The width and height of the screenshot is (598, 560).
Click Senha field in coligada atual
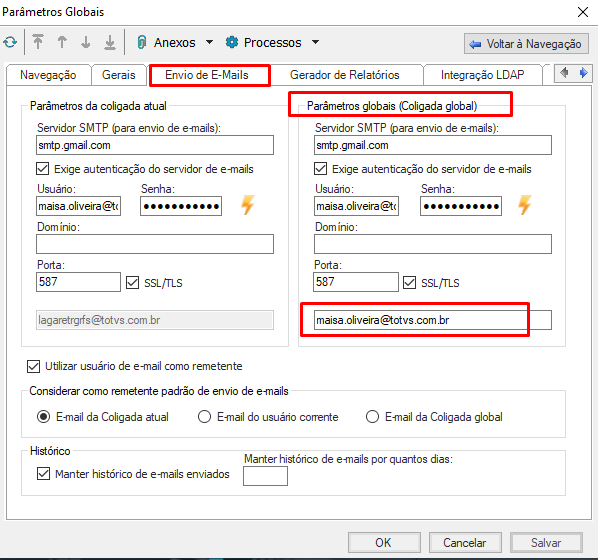point(181,206)
